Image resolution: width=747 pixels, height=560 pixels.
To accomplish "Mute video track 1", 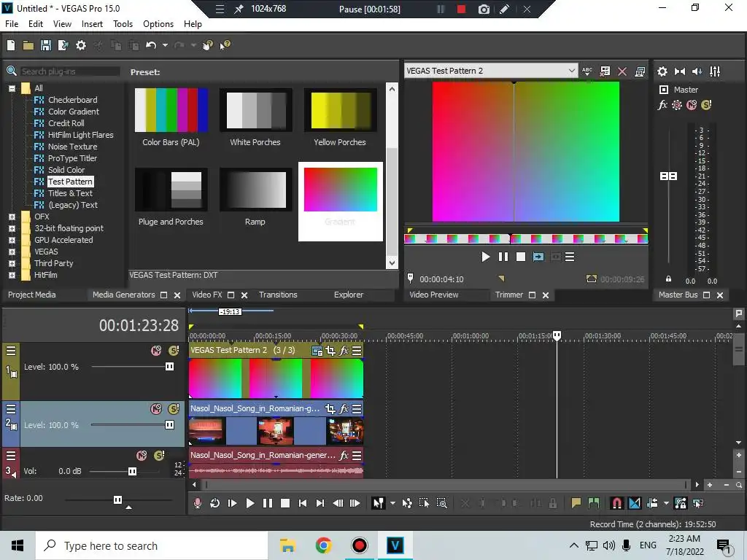I will 156,351.
